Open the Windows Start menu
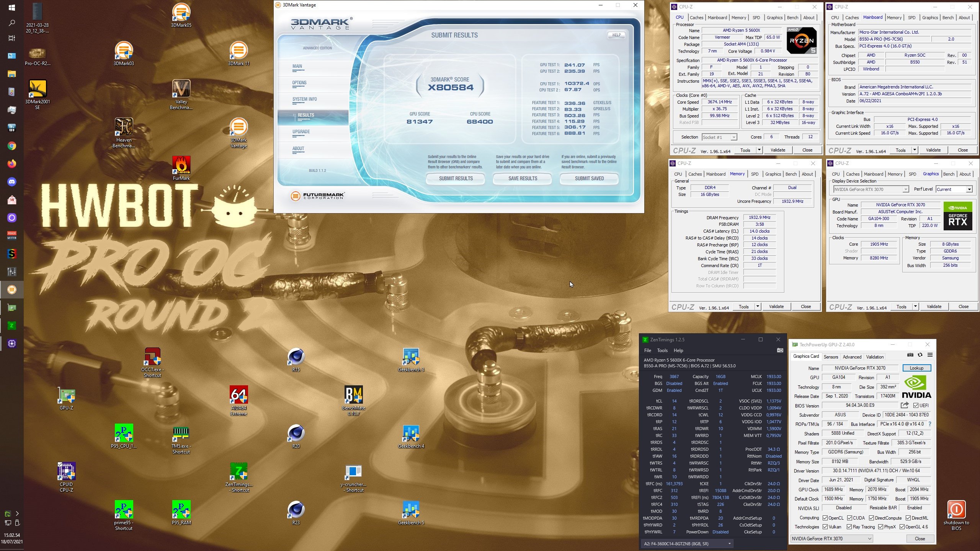 click(12, 7)
